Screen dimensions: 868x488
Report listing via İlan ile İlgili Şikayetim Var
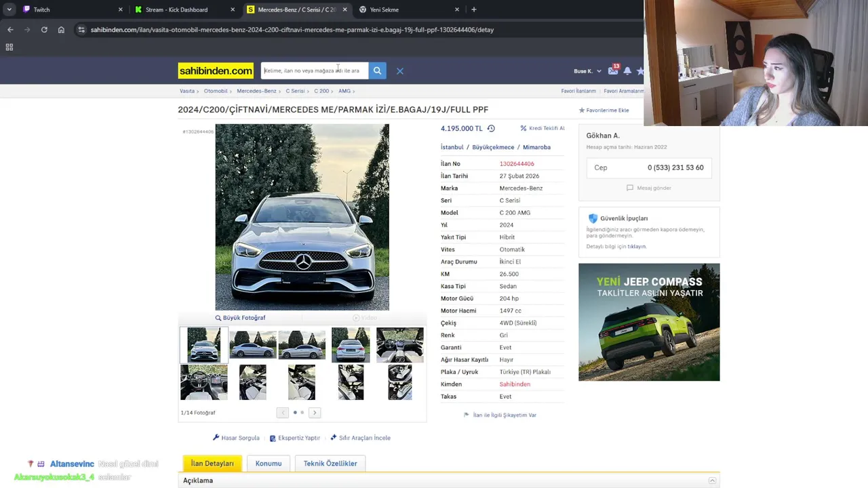500,415
